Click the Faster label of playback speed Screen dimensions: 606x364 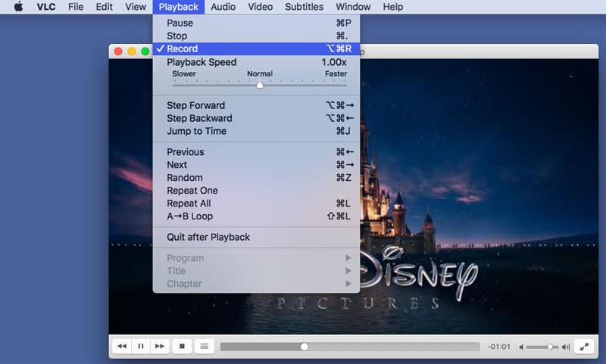point(336,73)
